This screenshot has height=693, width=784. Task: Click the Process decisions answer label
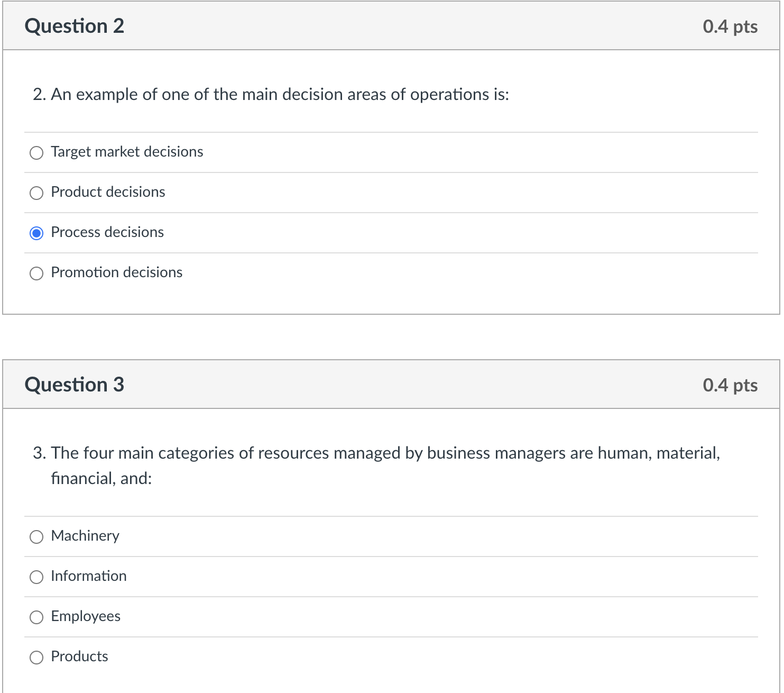click(x=107, y=232)
